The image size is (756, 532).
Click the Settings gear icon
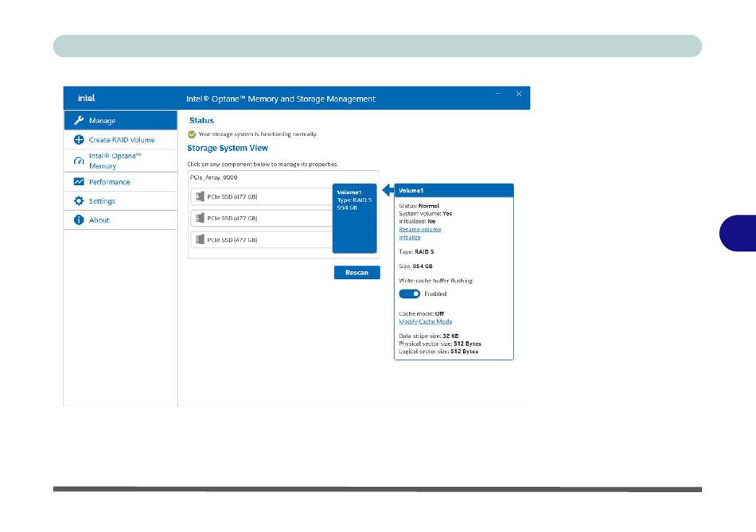tap(79, 201)
